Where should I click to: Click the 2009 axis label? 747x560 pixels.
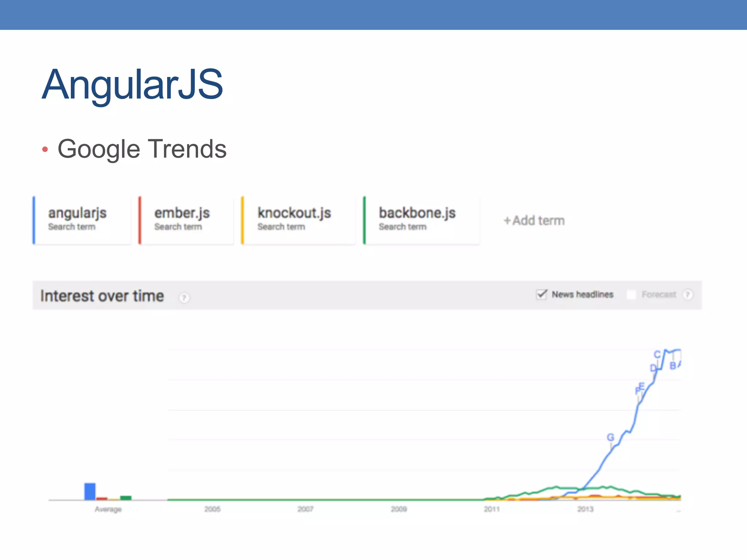399,509
